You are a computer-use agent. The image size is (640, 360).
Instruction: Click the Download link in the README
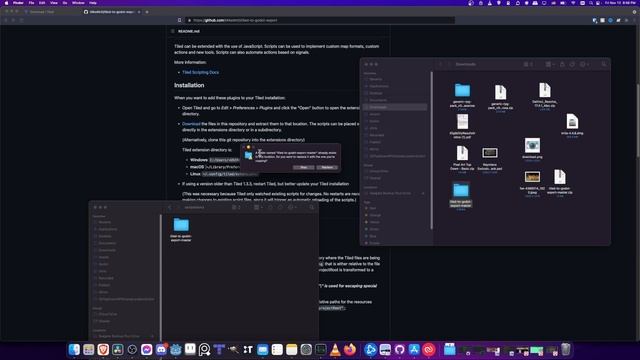[191, 124]
